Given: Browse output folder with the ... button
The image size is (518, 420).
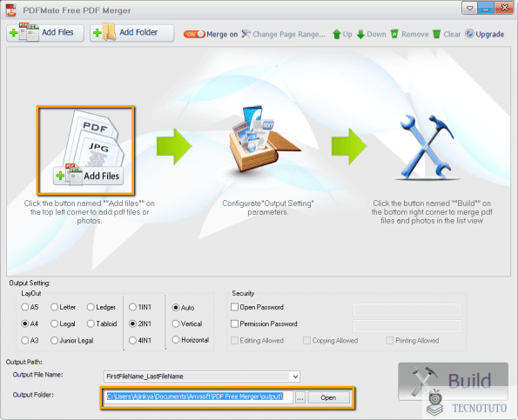Looking at the screenshot, I should (x=300, y=398).
